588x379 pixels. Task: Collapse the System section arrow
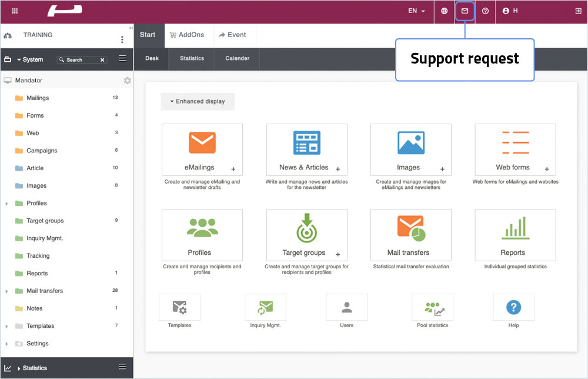point(19,59)
